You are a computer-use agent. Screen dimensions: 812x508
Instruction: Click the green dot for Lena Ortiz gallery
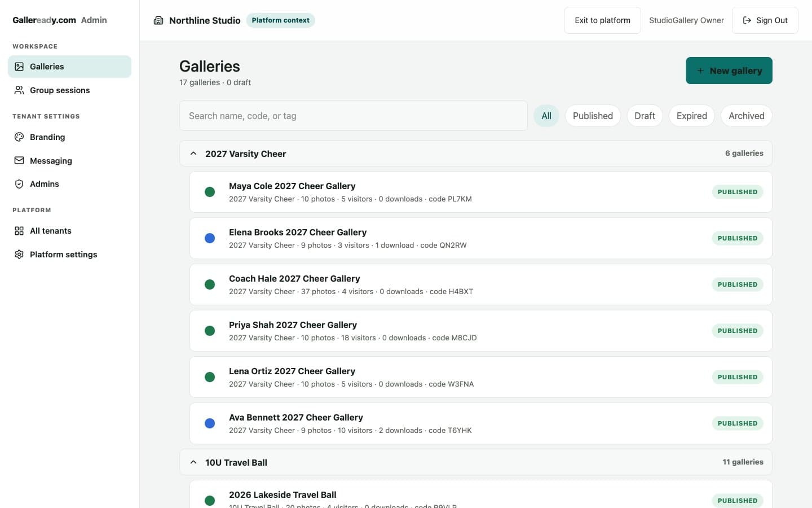pyautogui.click(x=210, y=377)
